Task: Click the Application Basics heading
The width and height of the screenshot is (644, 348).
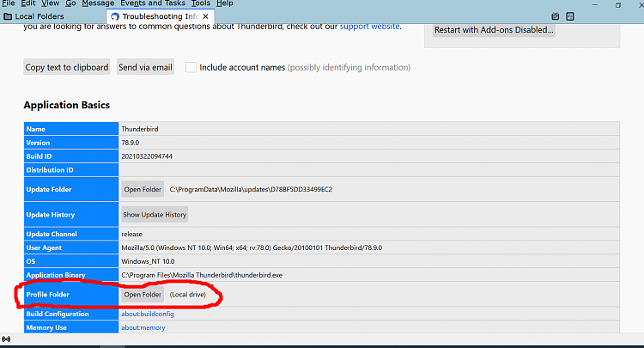Action: tap(66, 105)
